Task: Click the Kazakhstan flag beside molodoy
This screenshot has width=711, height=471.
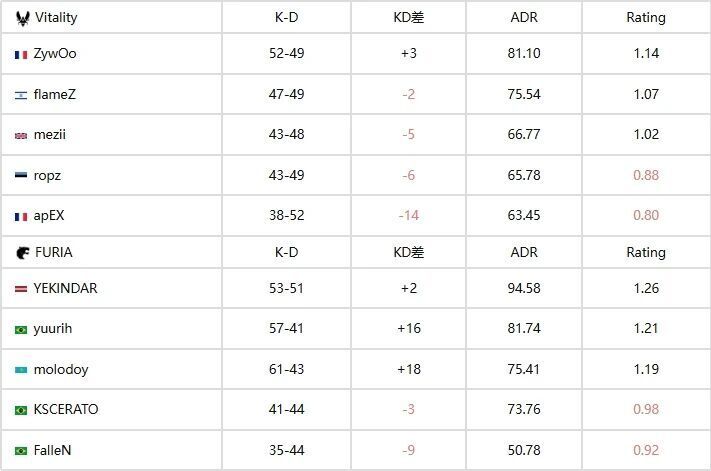Action: click(21, 370)
